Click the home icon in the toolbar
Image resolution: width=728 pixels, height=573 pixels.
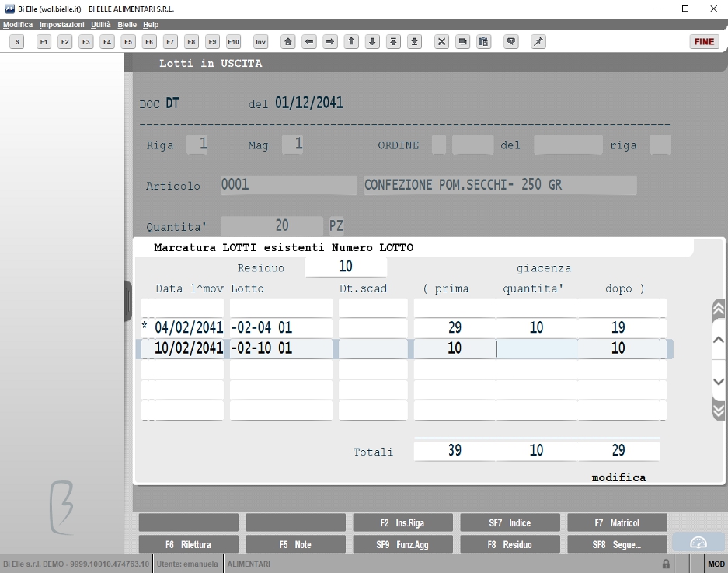click(287, 42)
